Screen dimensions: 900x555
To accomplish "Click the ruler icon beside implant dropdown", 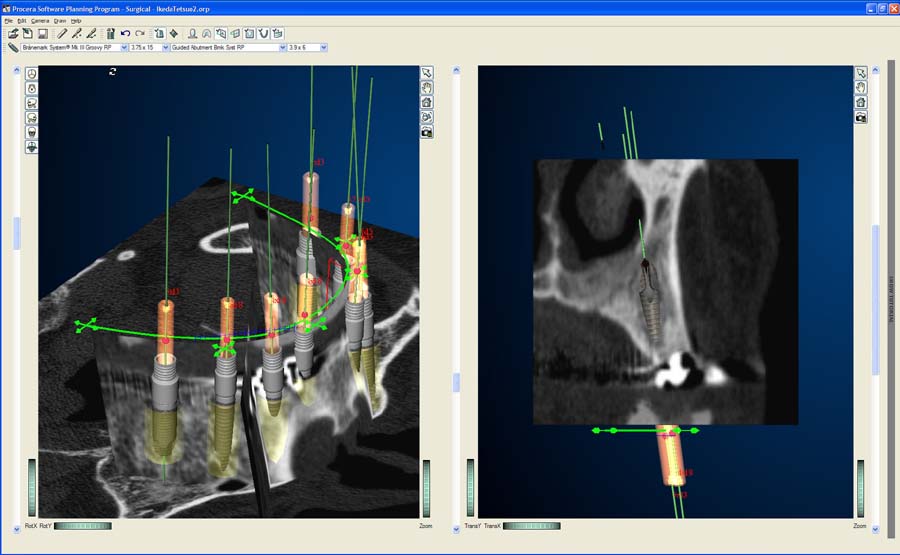I will (x=13, y=48).
